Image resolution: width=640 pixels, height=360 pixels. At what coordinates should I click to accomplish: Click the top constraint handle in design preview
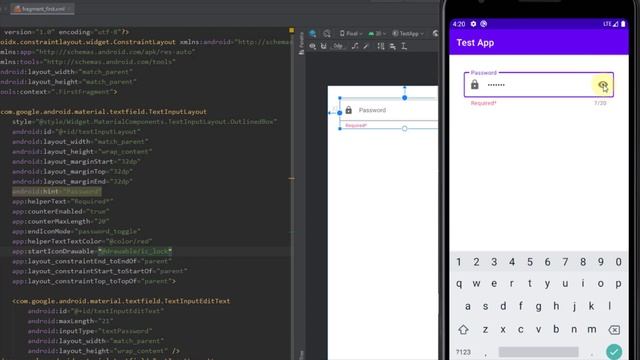(404, 98)
